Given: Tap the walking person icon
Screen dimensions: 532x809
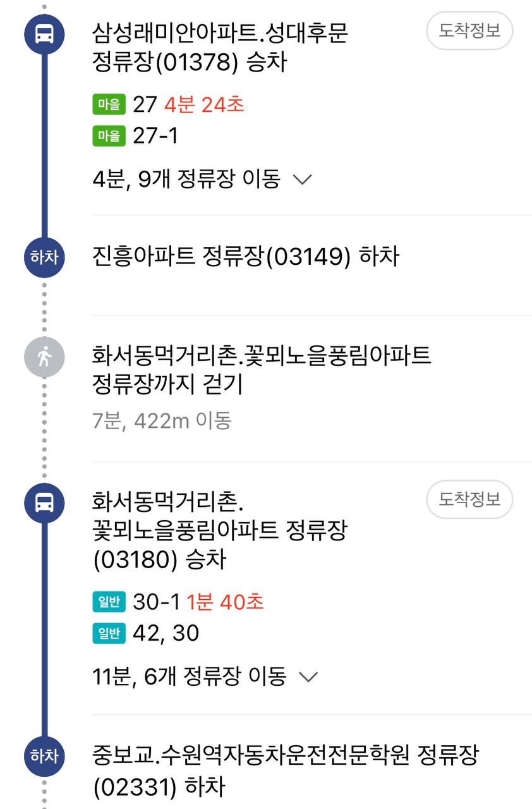Looking at the screenshot, I should pos(44,358).
